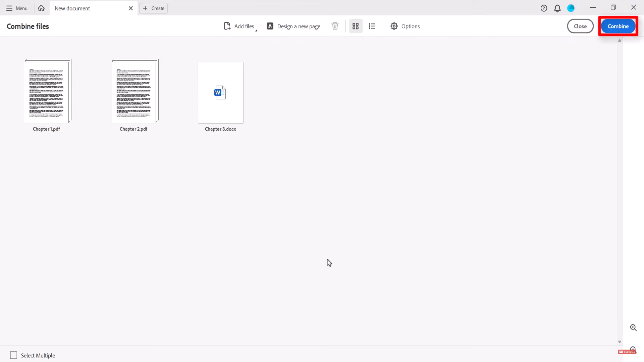
Task: Open Options settings
Action: coord(405,26)
